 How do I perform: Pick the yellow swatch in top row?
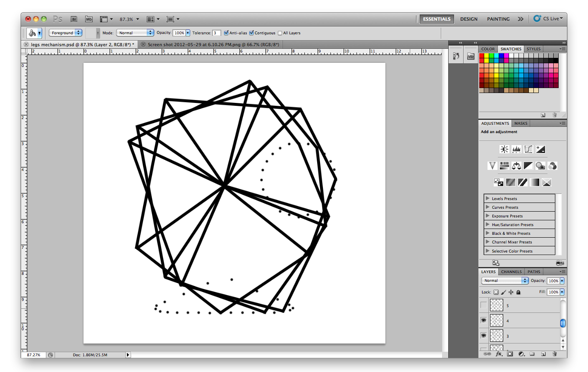tap(487, 56)
